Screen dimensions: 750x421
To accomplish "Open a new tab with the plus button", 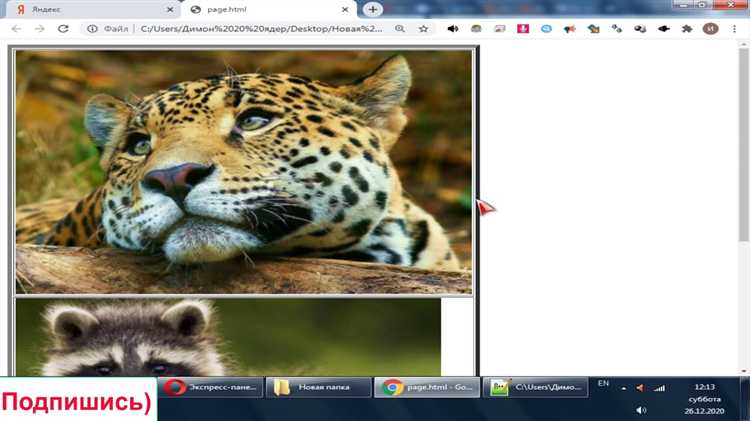I will tap(373, 10).
